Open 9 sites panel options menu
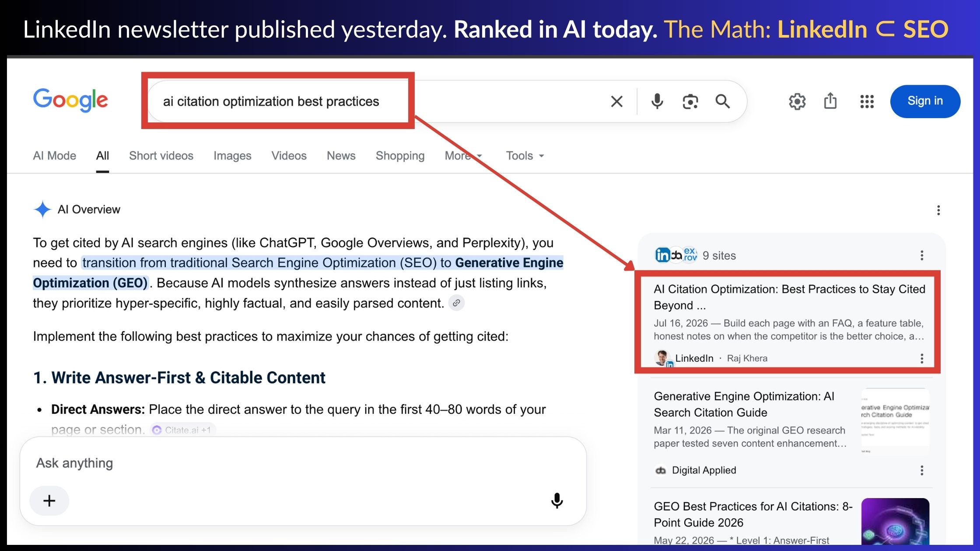 tap(922, 255)
